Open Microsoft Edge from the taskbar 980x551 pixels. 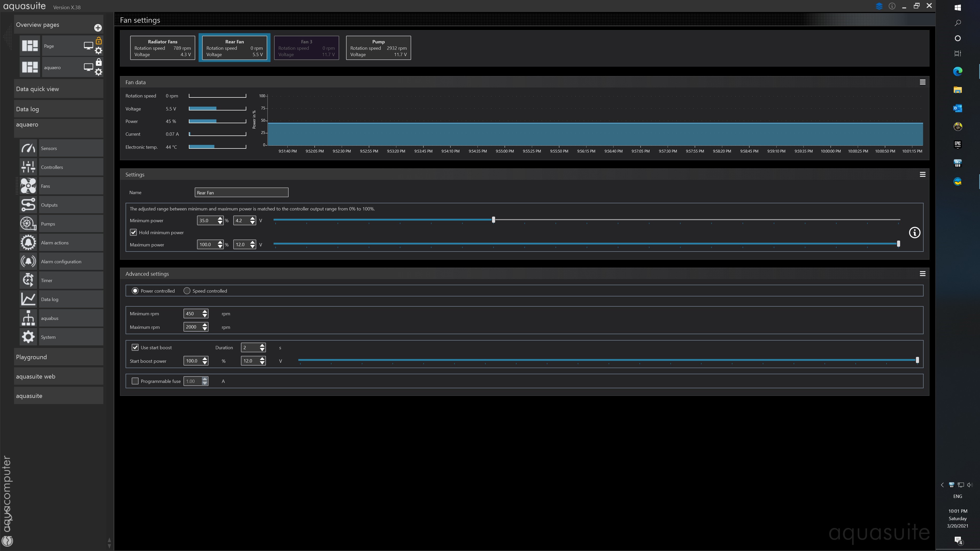pos(958,71)
